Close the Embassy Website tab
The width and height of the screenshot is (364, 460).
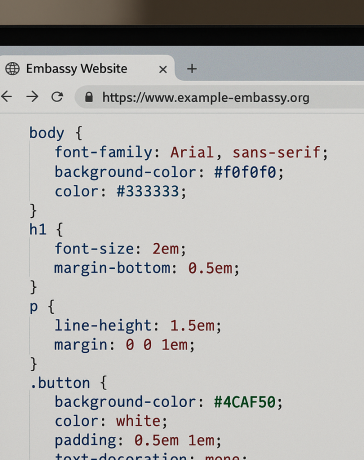click(163, 69)
